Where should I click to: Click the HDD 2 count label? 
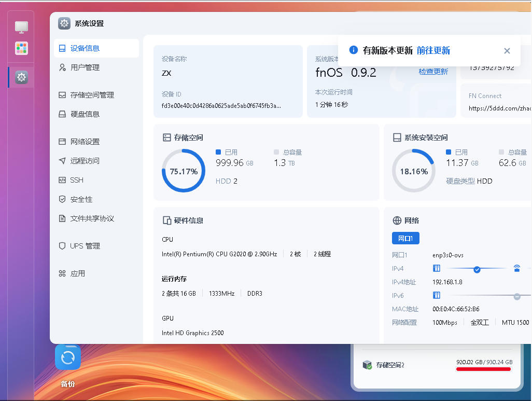pos(226,181)
